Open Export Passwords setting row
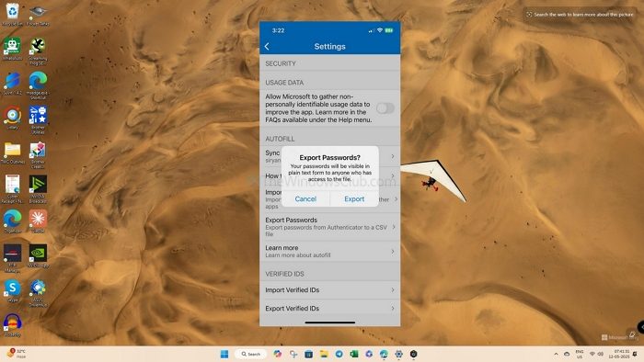Viewport: 644px width, 362px height. point(329,227)
